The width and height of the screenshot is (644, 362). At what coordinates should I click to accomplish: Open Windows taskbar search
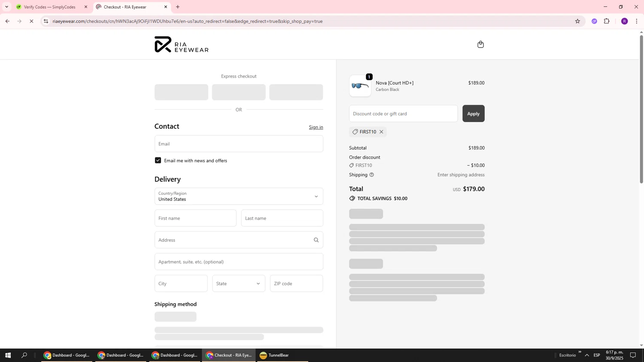[x=24, y=355]
